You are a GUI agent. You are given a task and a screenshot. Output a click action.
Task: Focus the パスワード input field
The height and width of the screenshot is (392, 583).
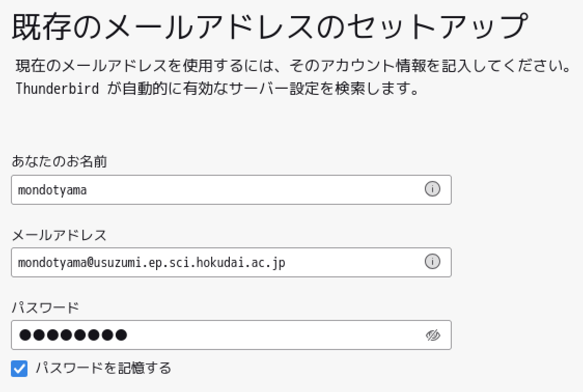[x=231, y=335]
